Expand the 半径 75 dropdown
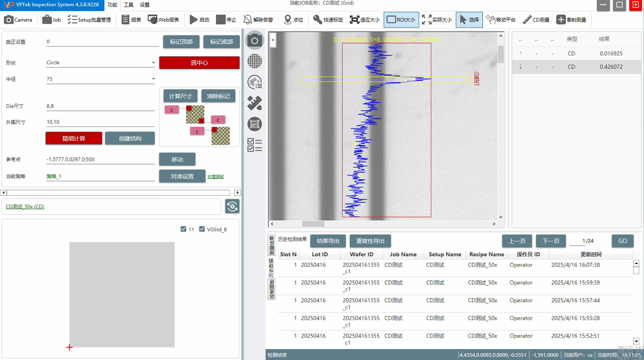This screenshot has width=644, height=360. click(153, 79)
